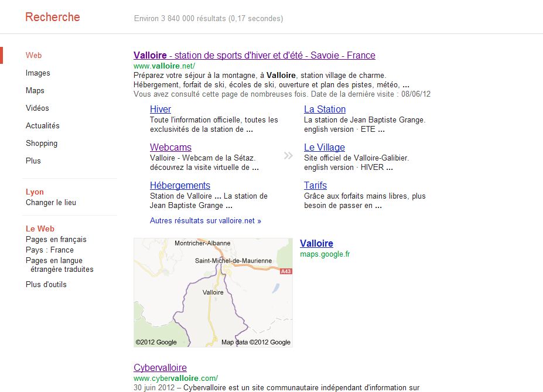Open the Valloire map thumbnail
Screen dimensions: 543x392
(x=213, y=292)
